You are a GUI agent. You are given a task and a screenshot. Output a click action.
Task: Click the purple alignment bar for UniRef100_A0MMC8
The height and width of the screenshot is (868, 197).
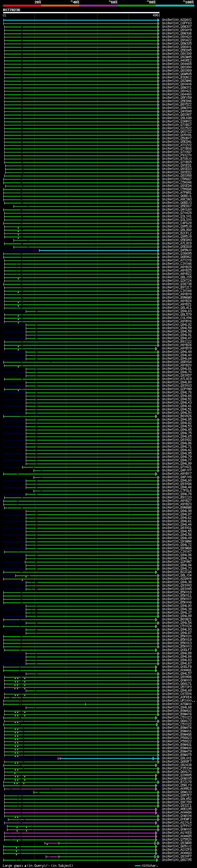(80, 789)
